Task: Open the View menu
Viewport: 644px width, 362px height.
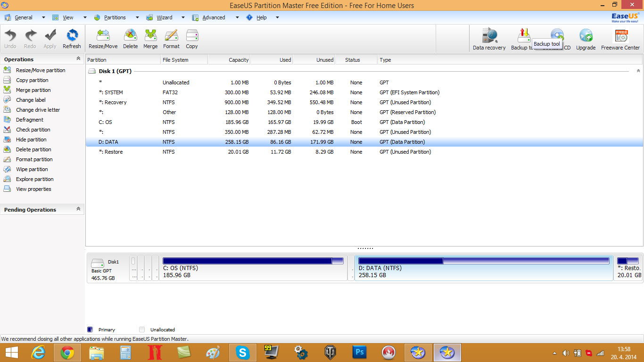Action: [x=68, y=17]
